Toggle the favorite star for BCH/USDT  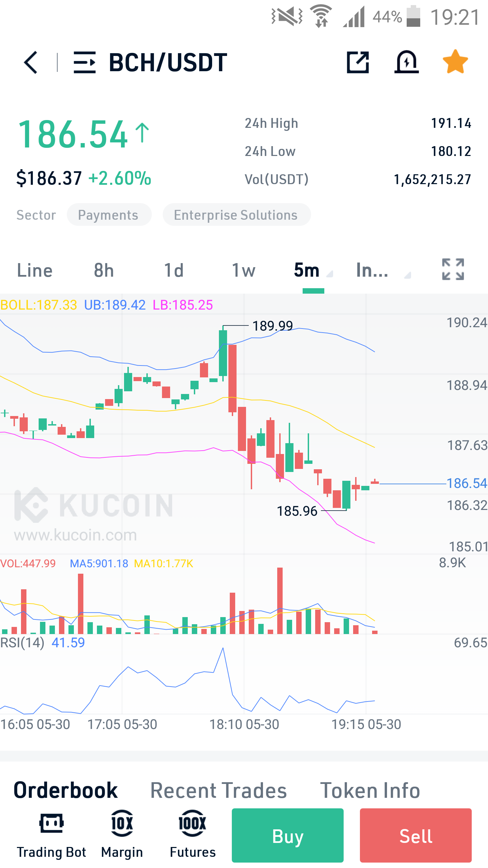[x=455, y=62]
